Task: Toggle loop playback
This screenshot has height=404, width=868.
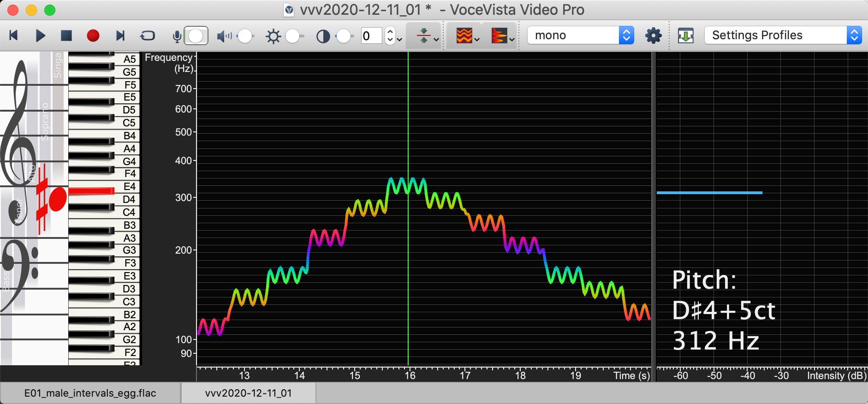Action: pyautogui.click(x=147, y=36)
